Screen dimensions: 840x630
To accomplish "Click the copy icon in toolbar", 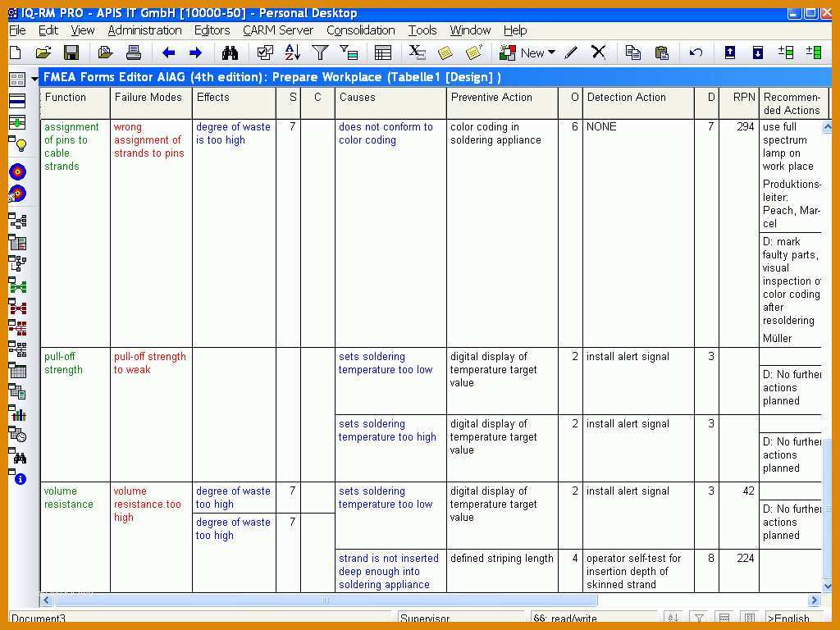I will (x=633, y=52).
